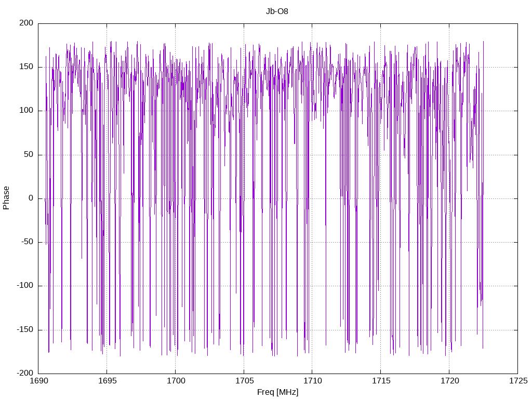Click the x-axis tick label '1690'
532x399 pixels.
(x=39, y=381)
